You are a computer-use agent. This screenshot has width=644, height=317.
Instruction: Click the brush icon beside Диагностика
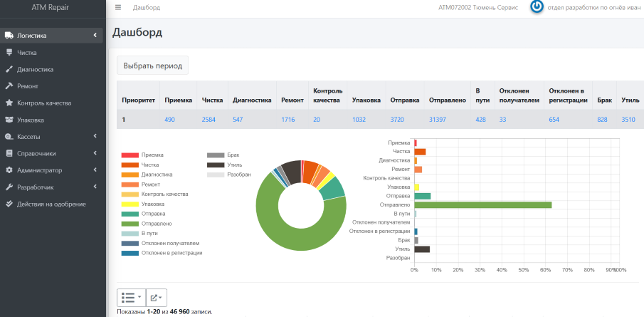9,69
